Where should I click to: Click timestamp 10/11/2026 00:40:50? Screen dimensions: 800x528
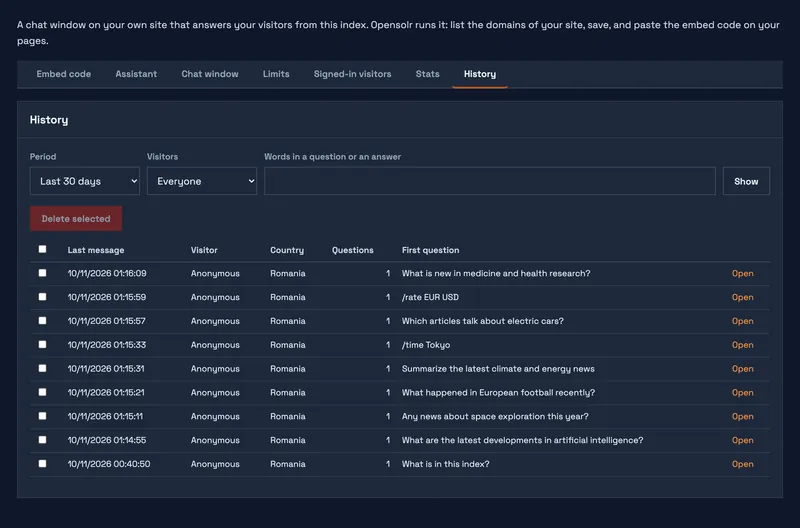coord(109,464)
